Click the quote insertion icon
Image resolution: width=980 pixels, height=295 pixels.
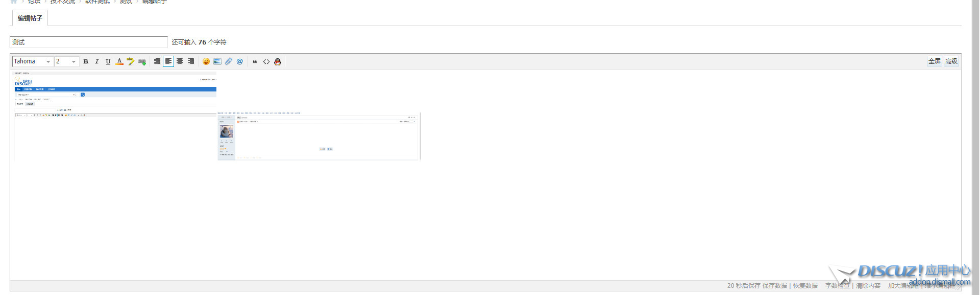(x=255, y=61)
